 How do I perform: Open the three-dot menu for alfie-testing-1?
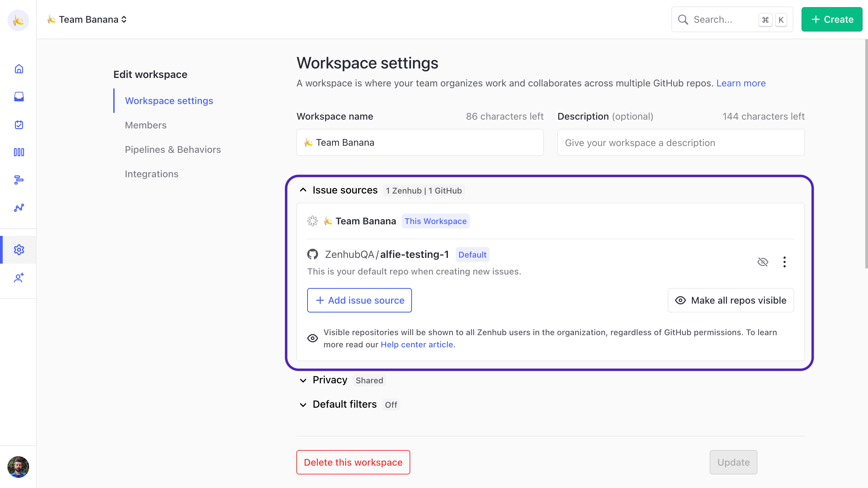[784, 262]
